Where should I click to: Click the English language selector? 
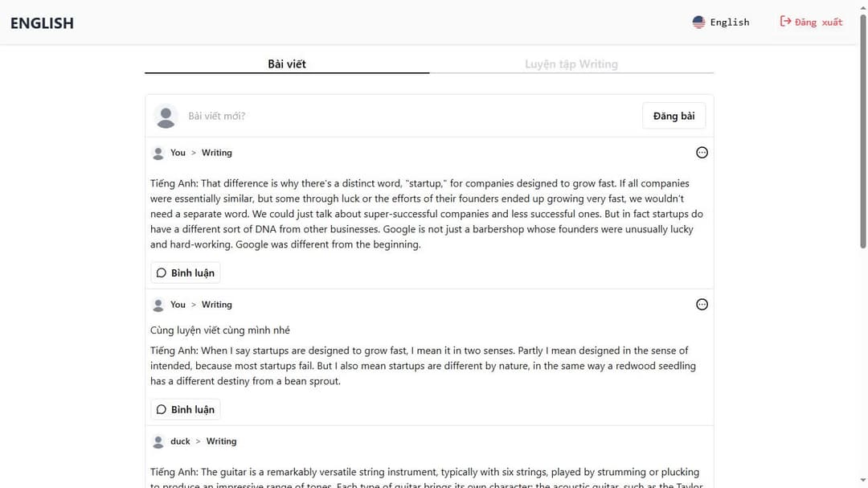click(x=721, y=22)
